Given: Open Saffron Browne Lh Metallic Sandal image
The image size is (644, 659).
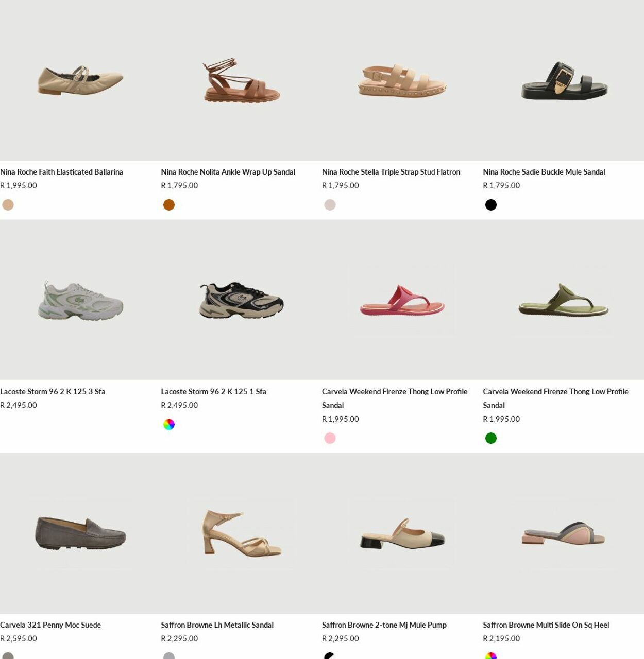Looking at the screenshot, I should pos(241,533).
